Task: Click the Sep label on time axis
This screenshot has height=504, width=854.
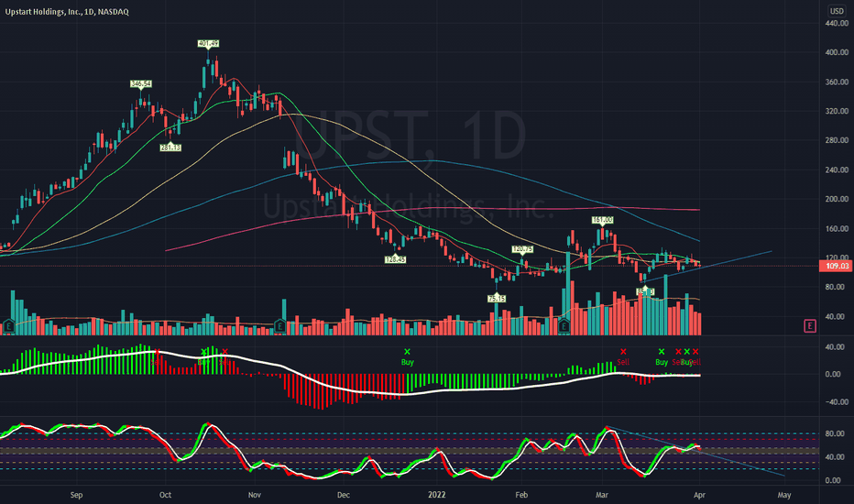Action: coord(76,495)
